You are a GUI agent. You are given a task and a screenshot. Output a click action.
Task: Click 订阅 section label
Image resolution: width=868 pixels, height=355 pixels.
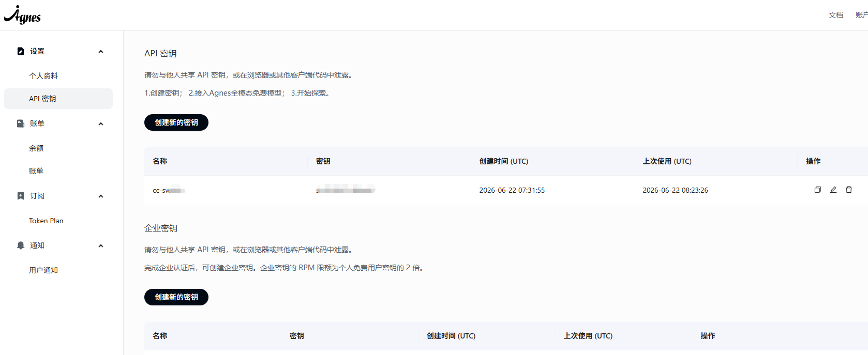[37, 196]
